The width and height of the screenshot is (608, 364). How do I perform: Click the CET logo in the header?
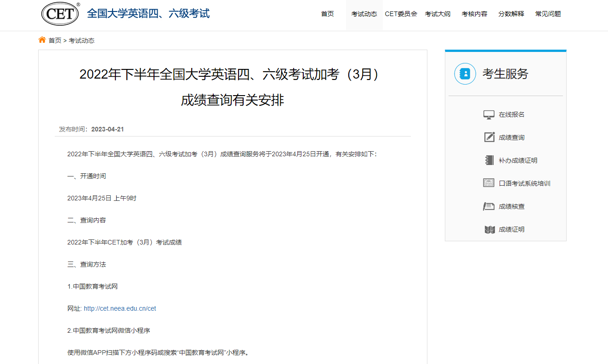(x=60, y=13)
